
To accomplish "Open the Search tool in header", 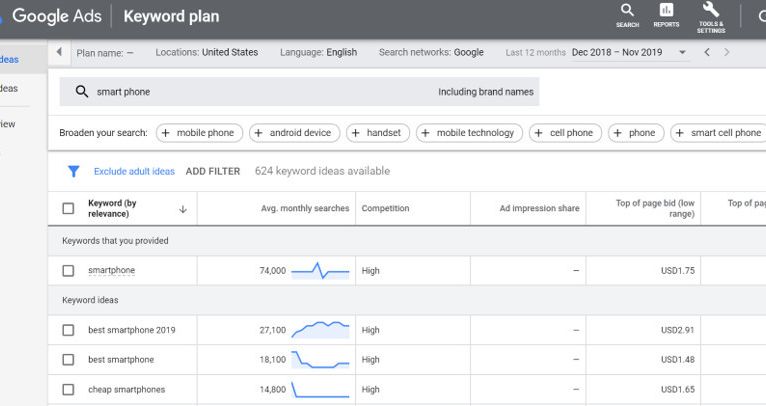I will tap(627, 15).
